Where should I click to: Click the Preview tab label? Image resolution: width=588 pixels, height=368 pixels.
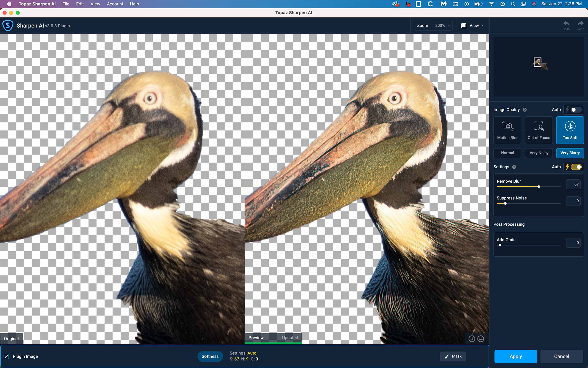[256, 338]
